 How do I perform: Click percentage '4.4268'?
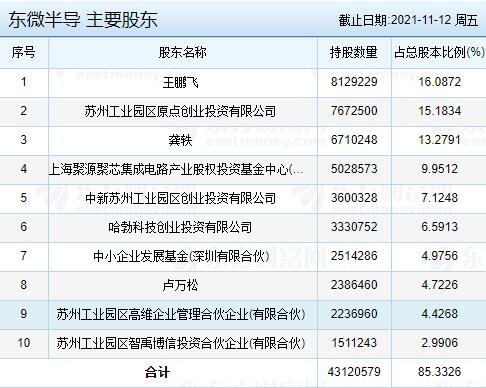point(440,314)
